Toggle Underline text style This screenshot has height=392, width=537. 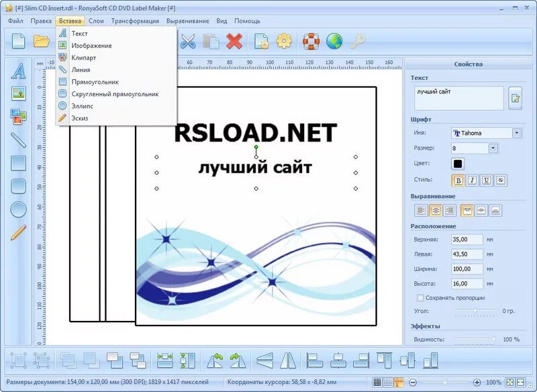click(486, 181)
